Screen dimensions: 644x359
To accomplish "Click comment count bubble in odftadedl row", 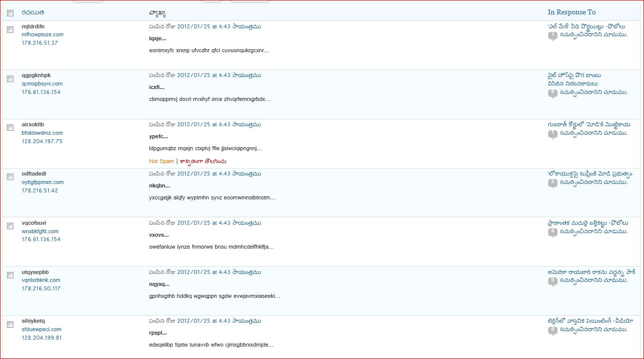I will click(x=552, y=183).
